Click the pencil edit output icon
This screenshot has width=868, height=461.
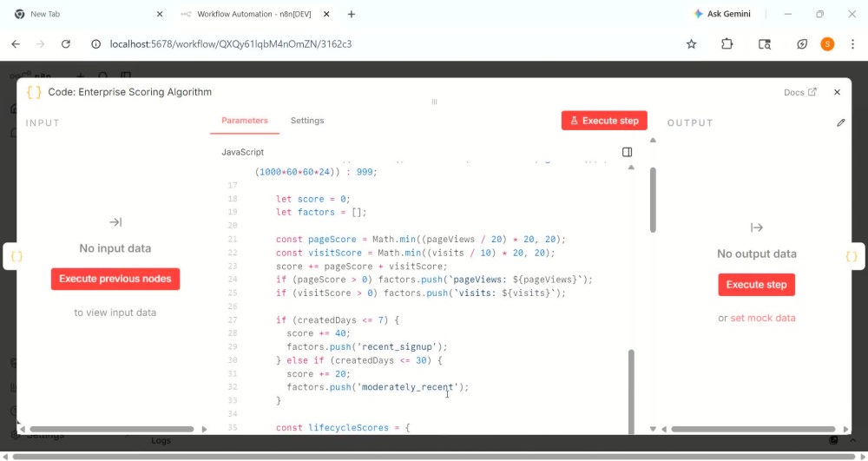point(841,123)
